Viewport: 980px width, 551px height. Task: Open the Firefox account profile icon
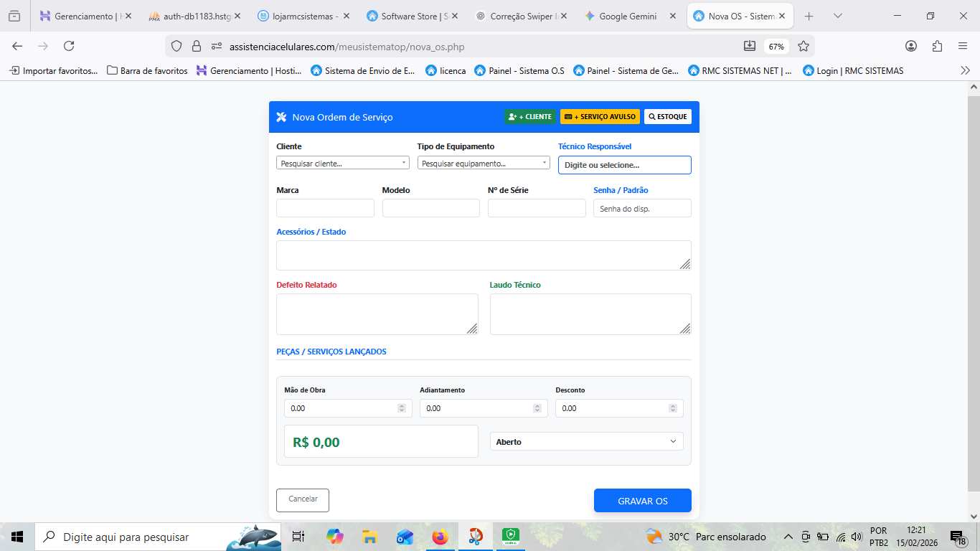pos(911,46)
